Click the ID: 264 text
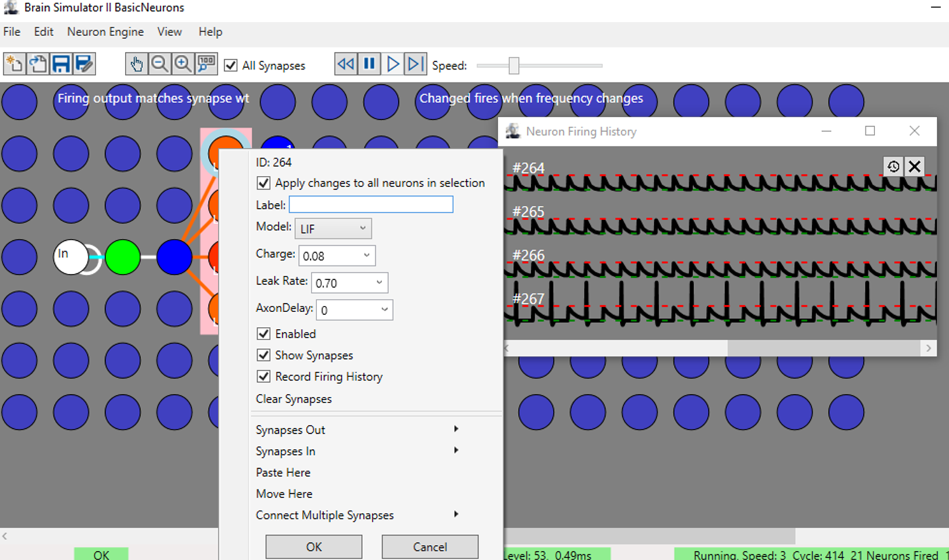 pos(274,162)
